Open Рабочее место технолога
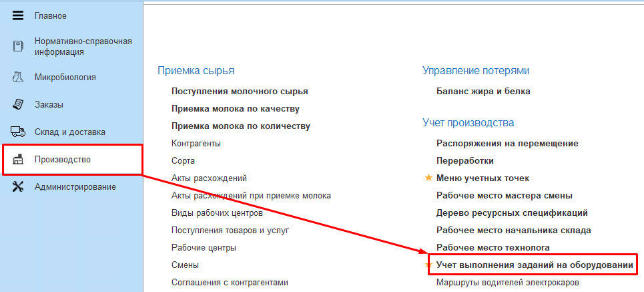The height and width of the screenshot is (292, 644). point(493,248)
